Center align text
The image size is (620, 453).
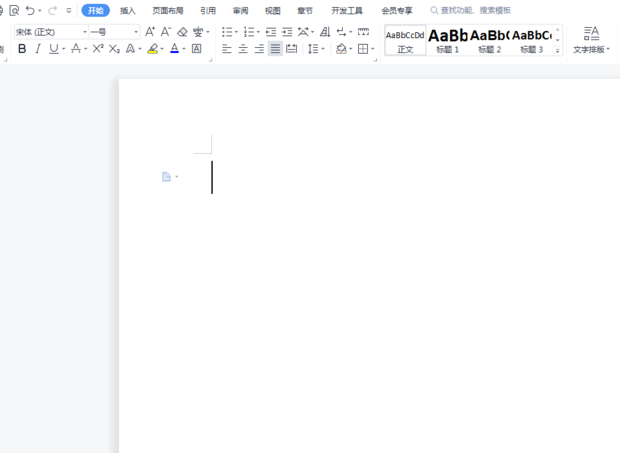click(x=243, y=49)
